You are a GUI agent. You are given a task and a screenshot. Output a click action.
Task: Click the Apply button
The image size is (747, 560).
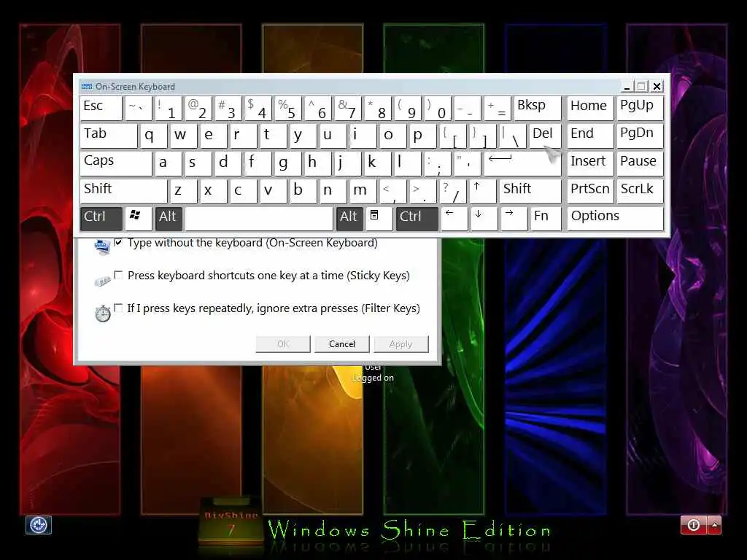pos(400,344)
